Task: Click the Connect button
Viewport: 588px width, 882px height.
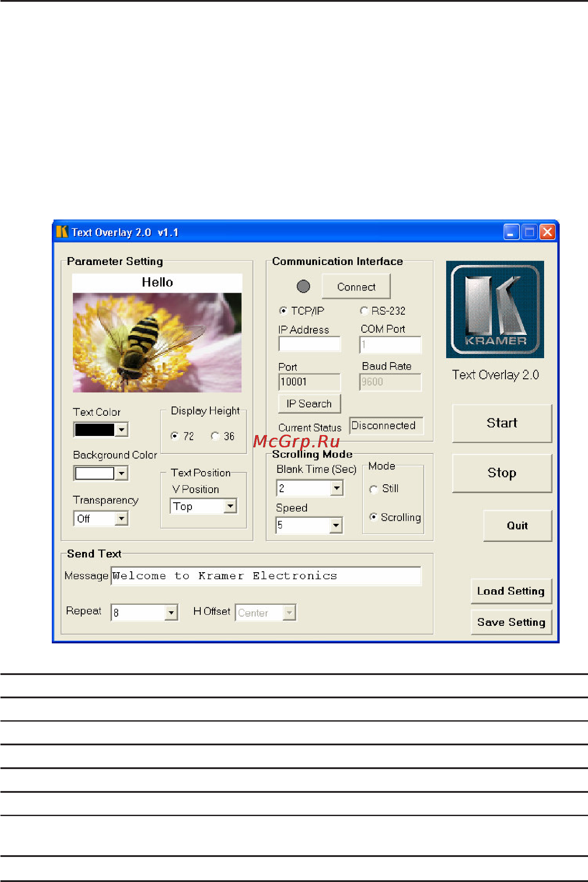Action: [356, 287]
